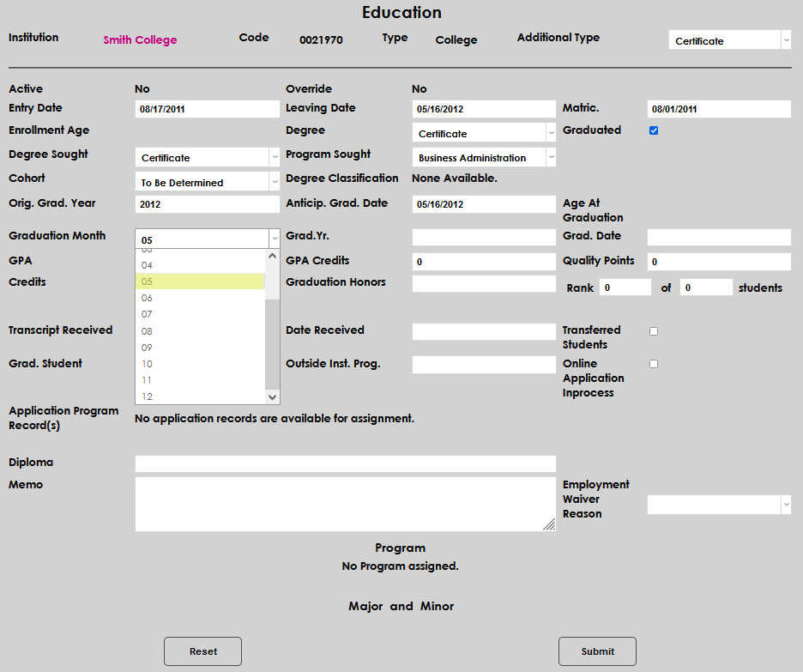Click the Submit button
The width and height of the screenshot is (803, 672).
coord(597,651)
